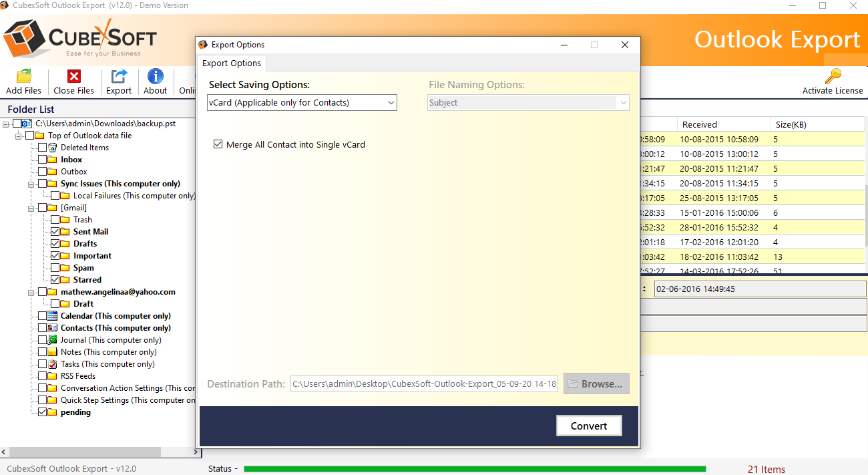Minimize the Export Options dialog
Screen dimensions: 868x475
coord(564,45)
